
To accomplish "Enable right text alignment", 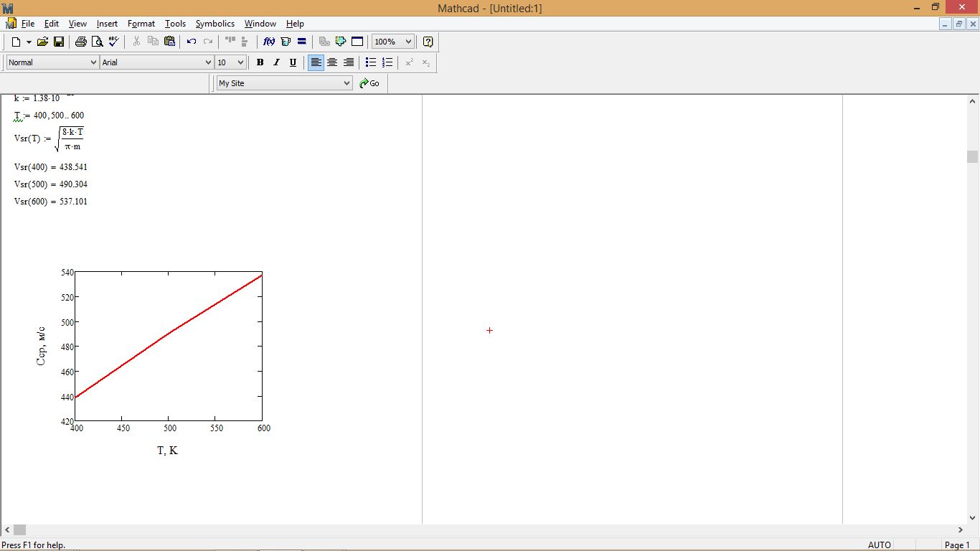I will pos(349,62).
